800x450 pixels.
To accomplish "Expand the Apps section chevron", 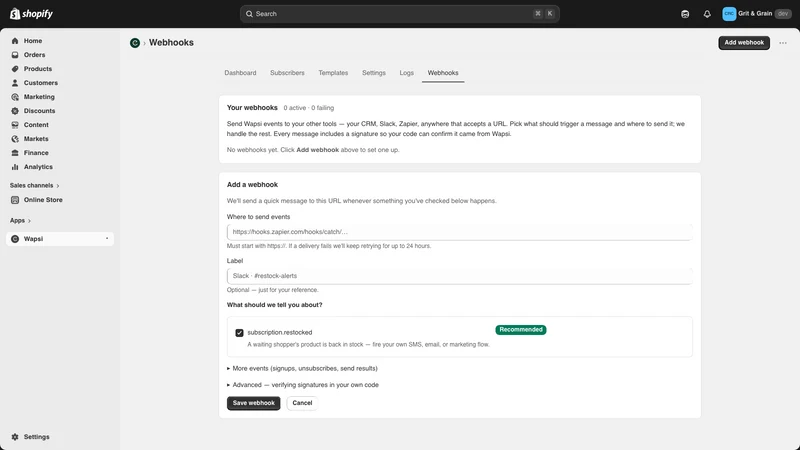I will (x=29, y=221).
